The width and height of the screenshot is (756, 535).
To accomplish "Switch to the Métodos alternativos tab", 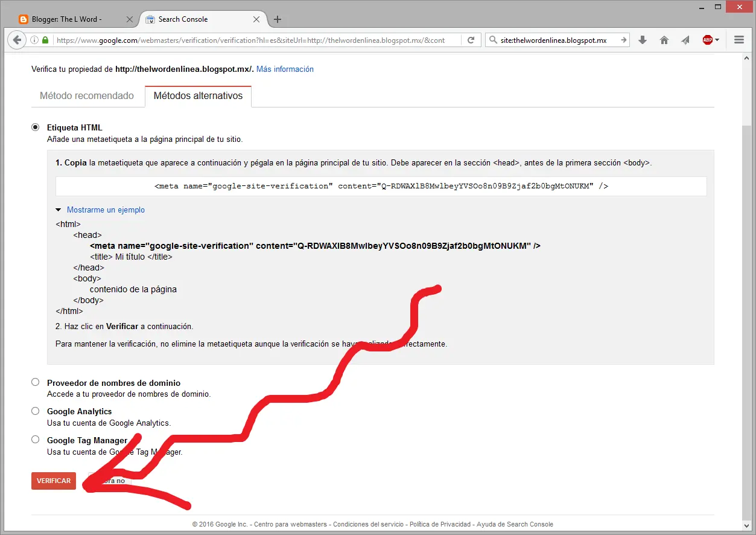I will [x=198, y=96].
